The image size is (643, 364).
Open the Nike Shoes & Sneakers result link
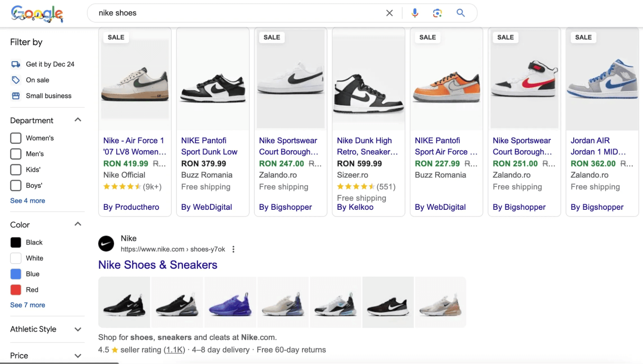tap(158, 265)
